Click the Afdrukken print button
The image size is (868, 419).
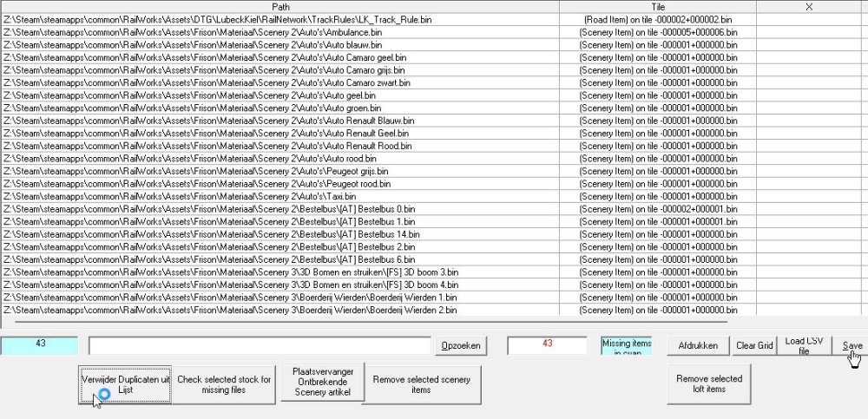point(698,345)
